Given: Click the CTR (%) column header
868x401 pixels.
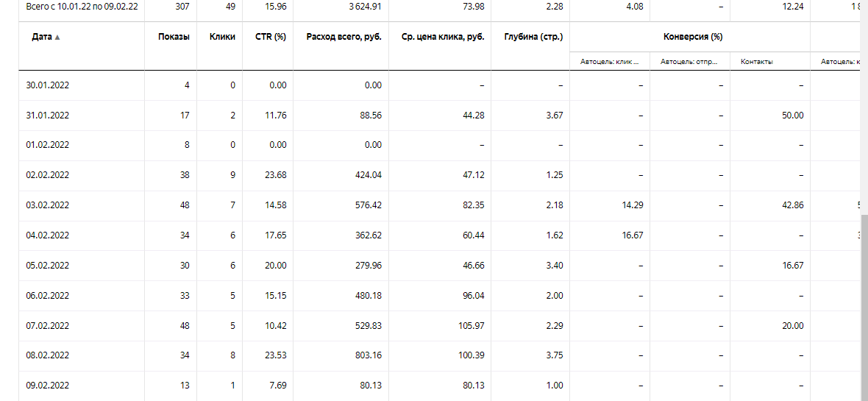Looking at the screenshot, I should click(271, 37).
